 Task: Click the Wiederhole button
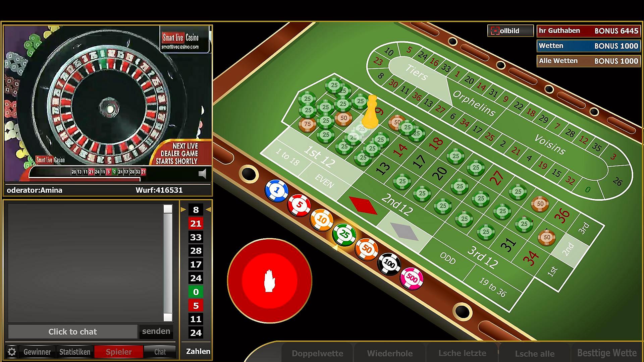click(390, 353)
